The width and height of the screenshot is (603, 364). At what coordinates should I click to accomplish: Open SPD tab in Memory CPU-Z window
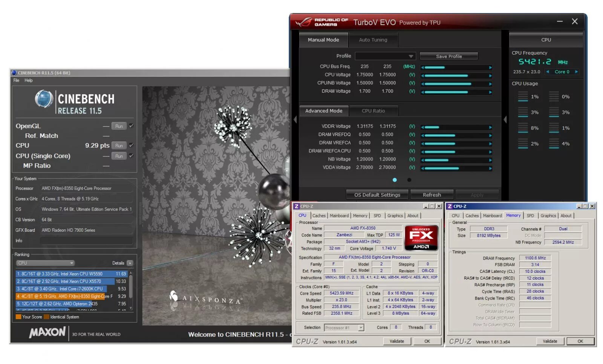coord(530,216)
